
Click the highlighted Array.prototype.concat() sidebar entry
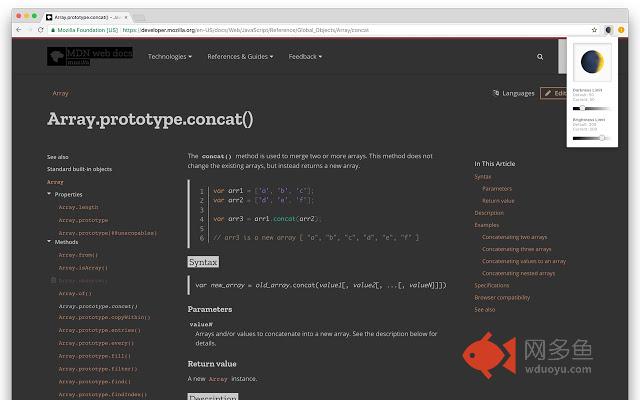point(98,306)
